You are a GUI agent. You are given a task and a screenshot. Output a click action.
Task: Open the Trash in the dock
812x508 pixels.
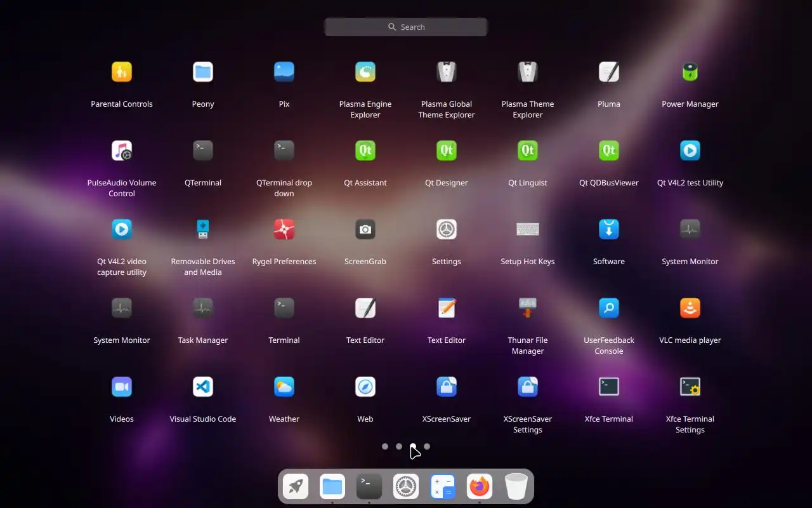pos(516,487)
